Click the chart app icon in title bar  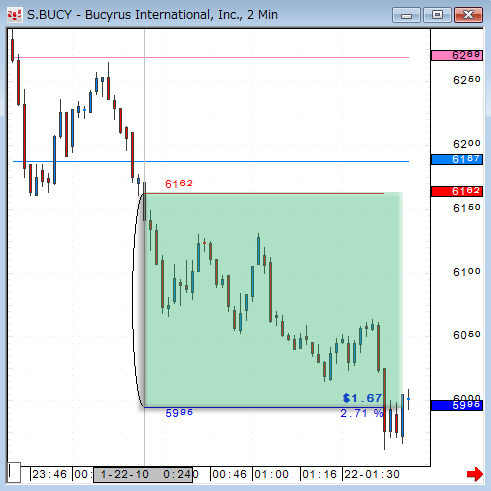[15, 15]
